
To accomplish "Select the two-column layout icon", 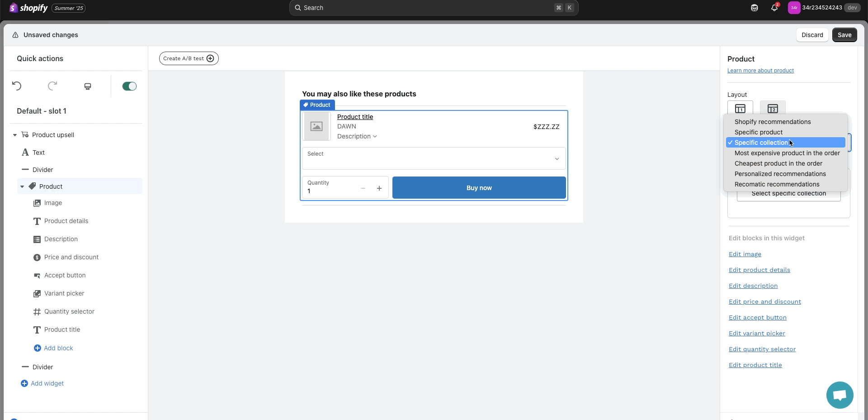I will (773, 109).
